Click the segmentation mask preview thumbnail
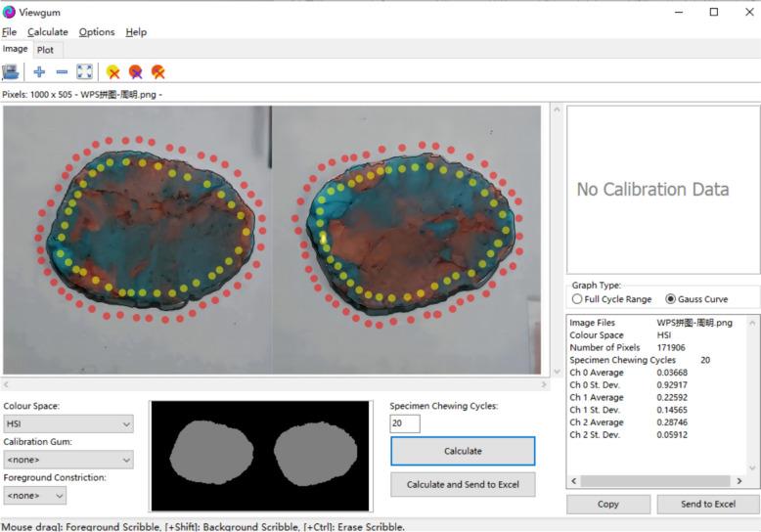Image resolution: width=761 pixels, height=532 pixels. (260, 456)
